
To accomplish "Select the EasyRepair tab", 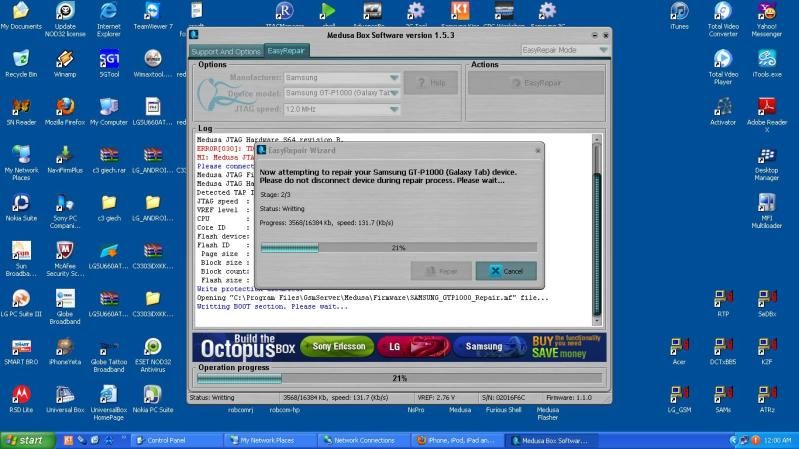I will (286, 50).
